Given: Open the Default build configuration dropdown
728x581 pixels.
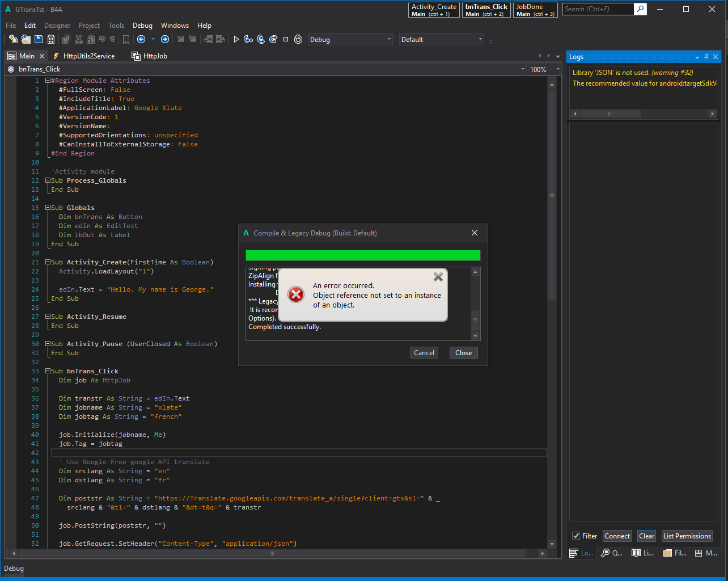Looking at the screenshot, I should [441, 39].
